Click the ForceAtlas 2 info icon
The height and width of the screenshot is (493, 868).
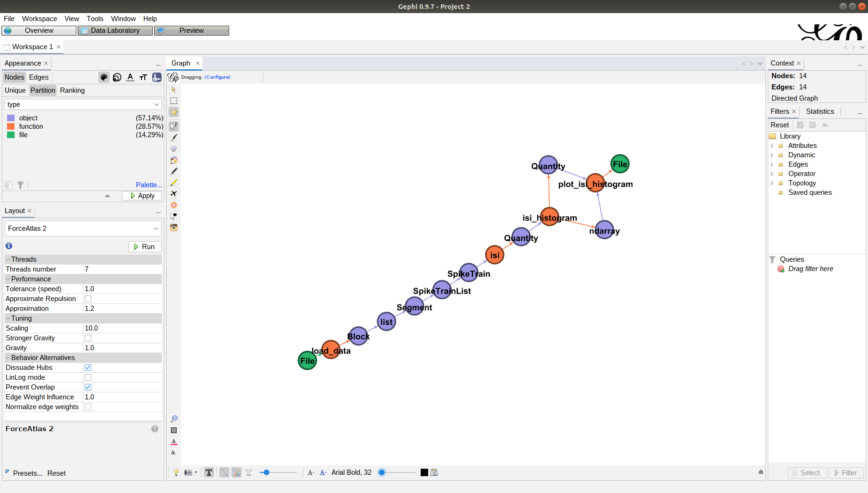pos(9,246)
